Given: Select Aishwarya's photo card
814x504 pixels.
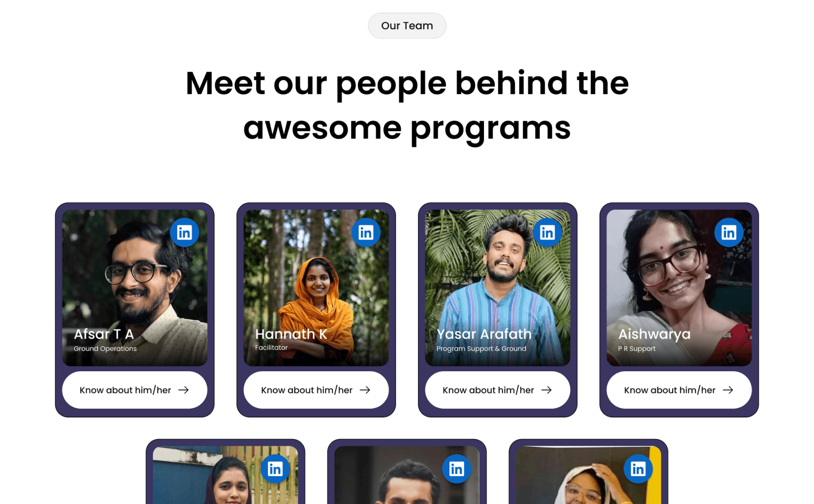Looking at the screenshot, I should coord(679,288).
